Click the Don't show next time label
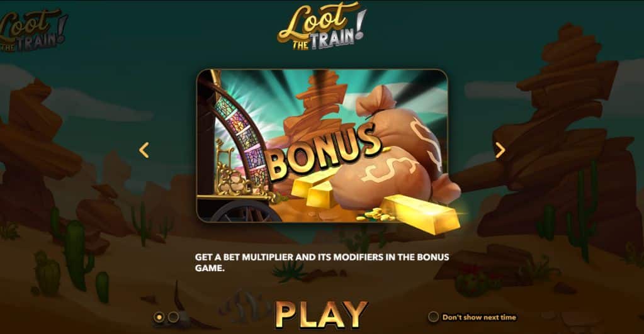644x334 pixels. click(479, 317)
